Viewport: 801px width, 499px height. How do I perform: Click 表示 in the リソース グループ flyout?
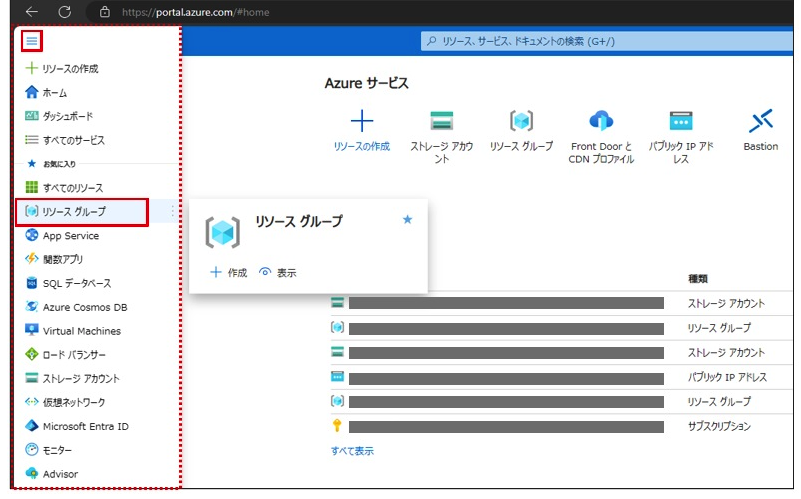278,272
